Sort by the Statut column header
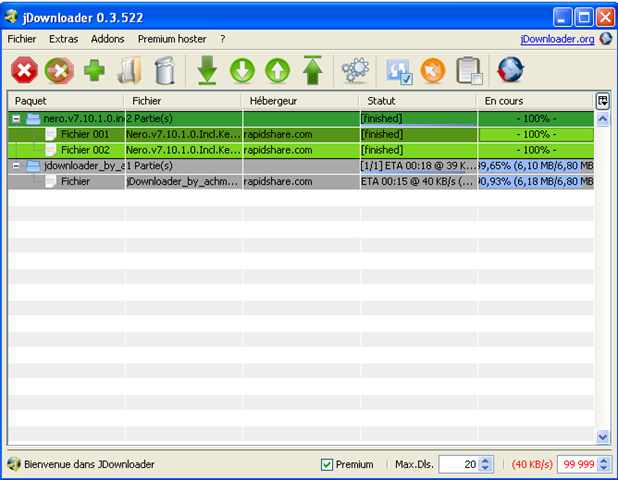Image resolution: width=618 pixels, height=480 pixels. coord(418,101)
